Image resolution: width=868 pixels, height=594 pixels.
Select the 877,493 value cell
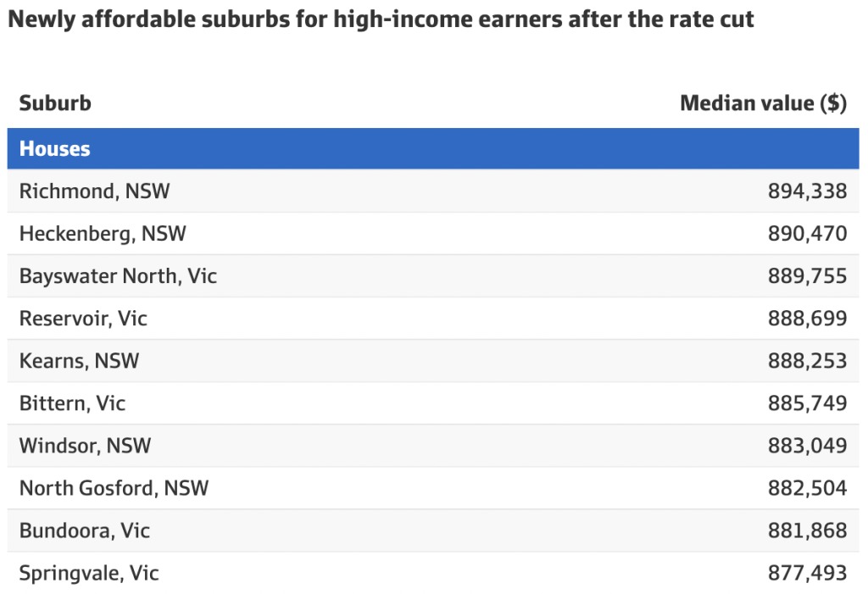(807, 573)
